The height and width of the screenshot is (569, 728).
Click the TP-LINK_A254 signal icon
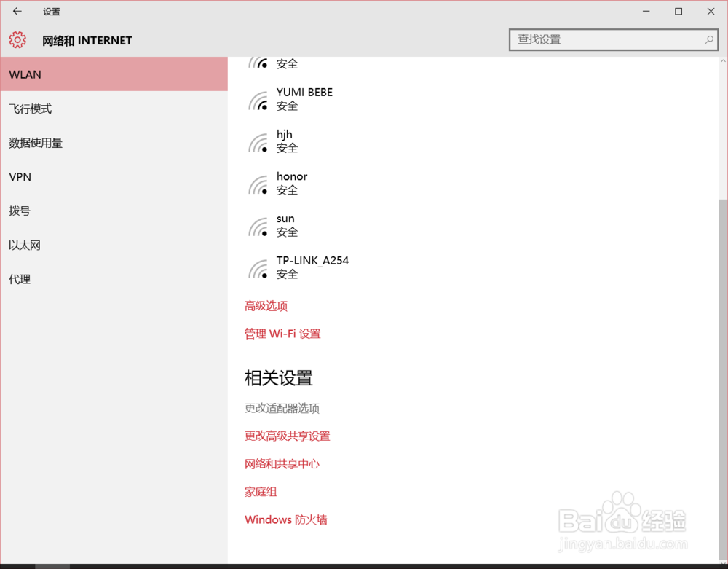click(x=258, y=267)
